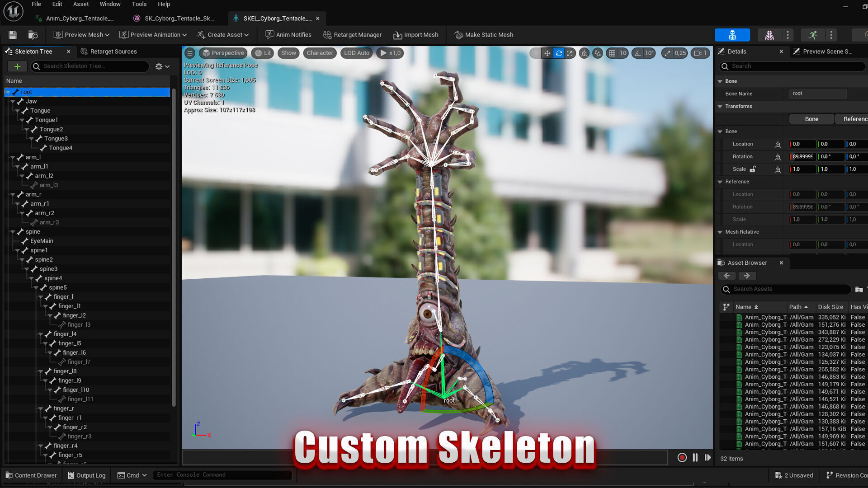
Task: Open skeleton tree settings gear dropdown
Action: click(162, 66)
